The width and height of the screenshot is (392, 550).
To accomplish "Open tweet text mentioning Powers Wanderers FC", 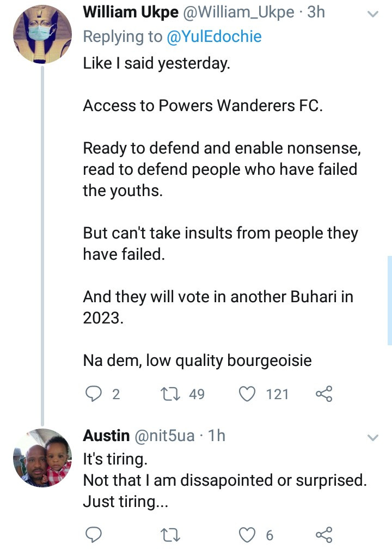I will pos(203,106).
